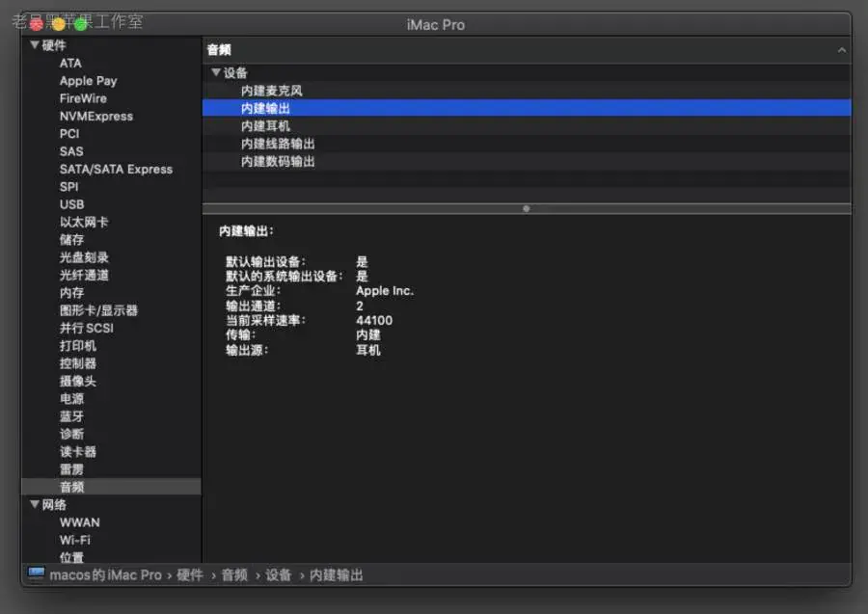
Task: Select 读卡器 in sidebar
Action: [x=77, y=452]
